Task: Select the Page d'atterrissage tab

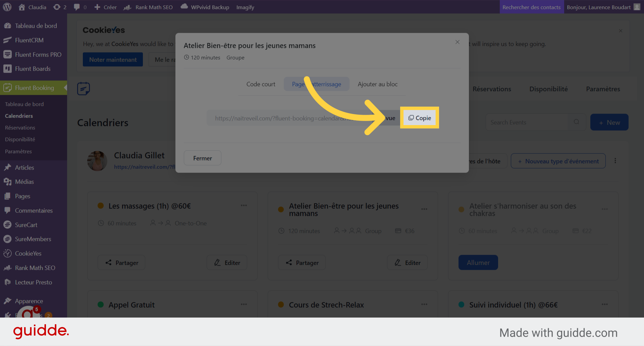Action: 317,84
